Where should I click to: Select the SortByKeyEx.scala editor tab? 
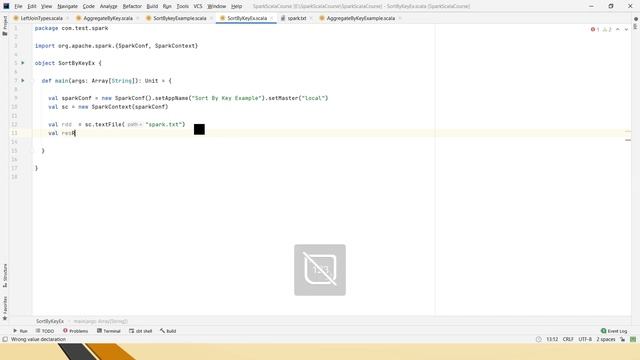(x=247, y=18)
